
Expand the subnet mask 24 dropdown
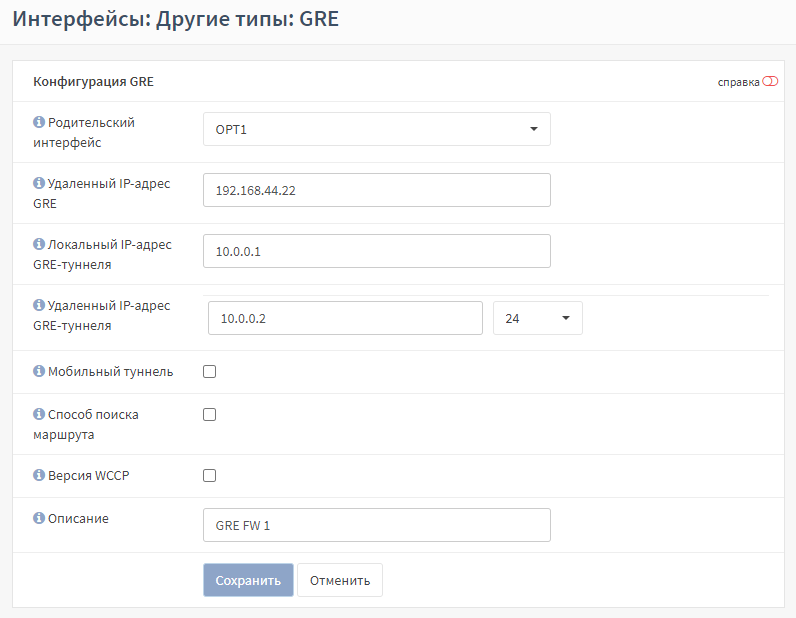pos(538,318)
